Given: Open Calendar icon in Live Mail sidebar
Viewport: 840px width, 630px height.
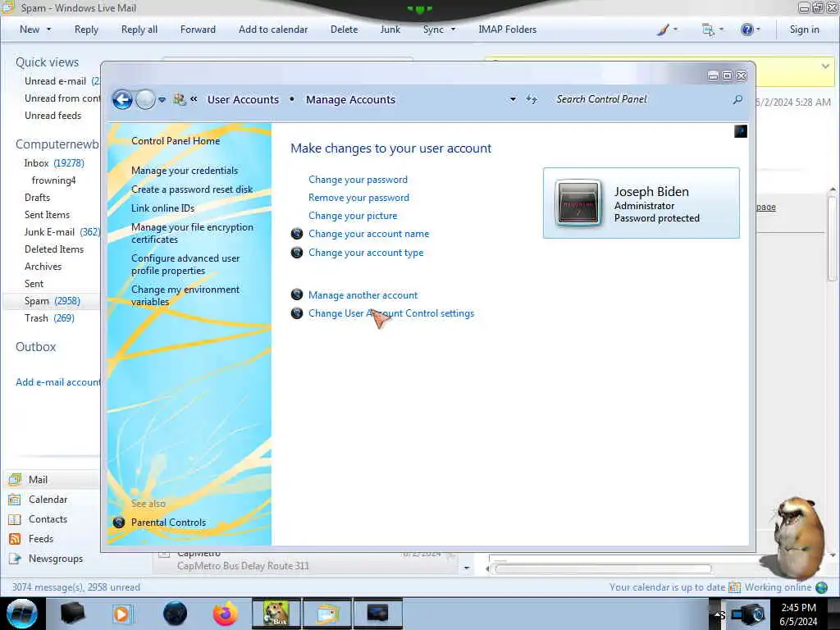Looking at the screenshot, I should coord(15,500).
